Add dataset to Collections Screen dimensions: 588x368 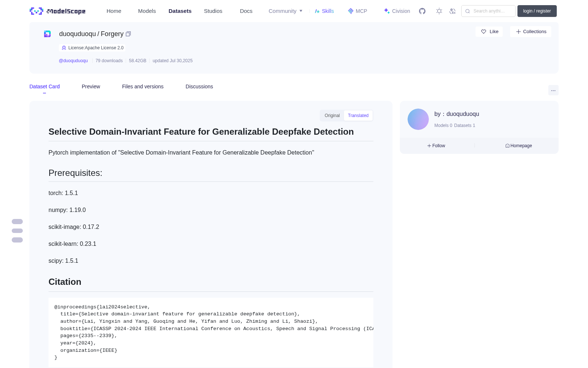coord(531,32)
